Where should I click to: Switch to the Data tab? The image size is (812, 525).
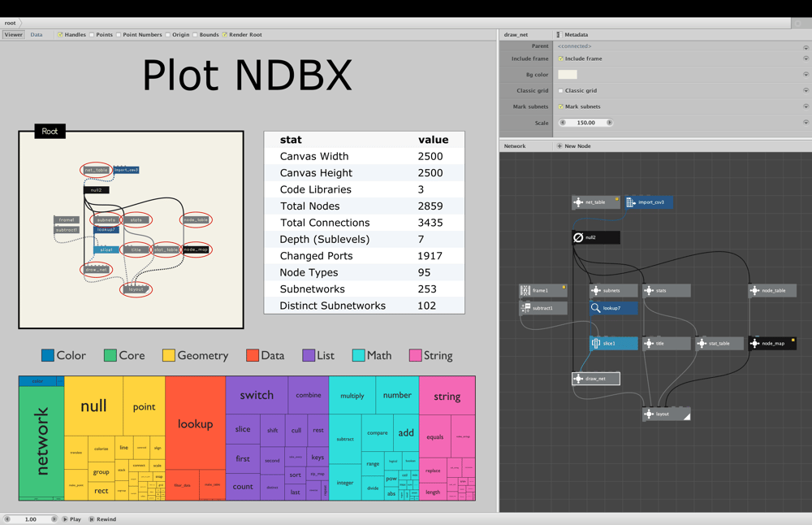(x=37, y=35)
